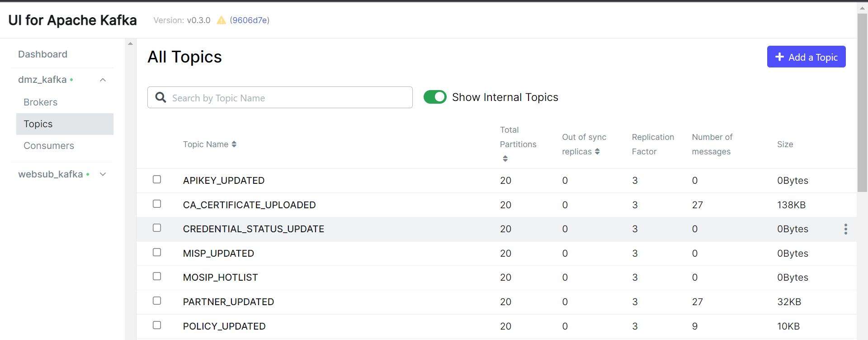Check the CA_CERTIFICATE_UPLOADED row checkbox
This screenshot has height=340, width=868.
pyautogui.click(x=157, y=204)
